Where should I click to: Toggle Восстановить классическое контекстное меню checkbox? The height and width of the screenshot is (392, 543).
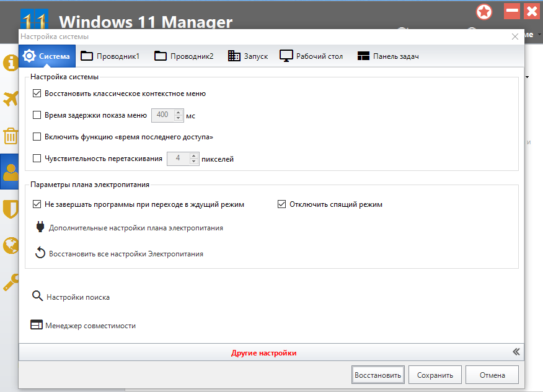tap(37, 94)
